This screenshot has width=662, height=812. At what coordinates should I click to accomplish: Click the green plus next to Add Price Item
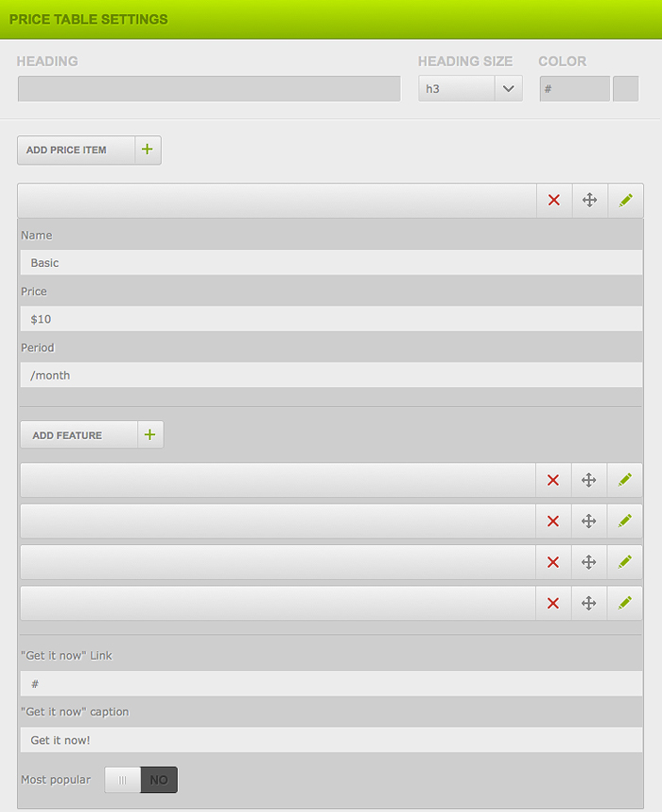(148, 150)
